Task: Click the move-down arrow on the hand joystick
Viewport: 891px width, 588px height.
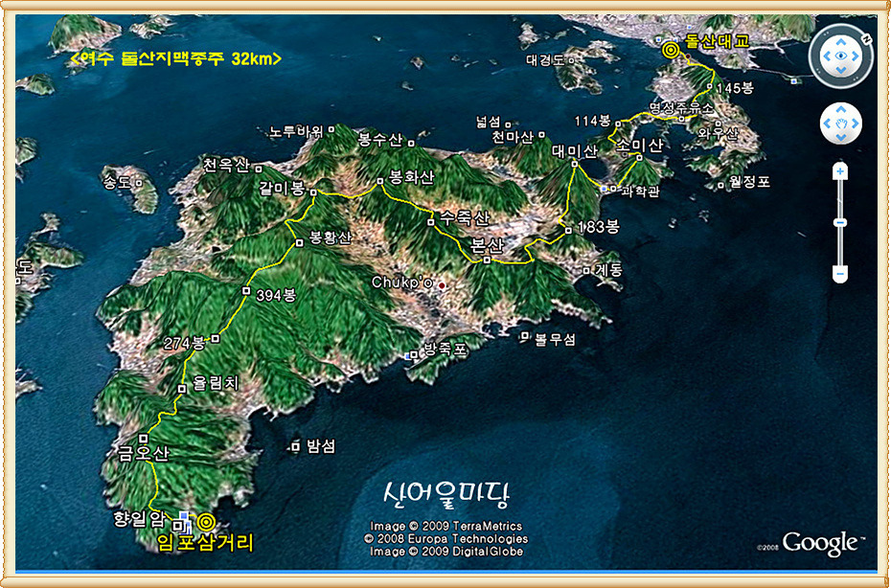Action: click(841, 137)
